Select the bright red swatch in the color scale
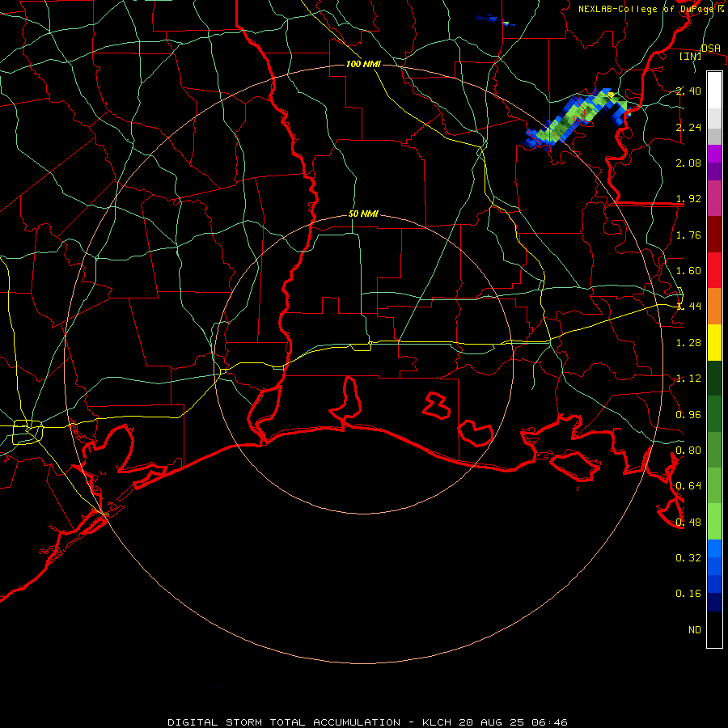Image resolution: width=728 pixels, height=728 pixels. 714,270
